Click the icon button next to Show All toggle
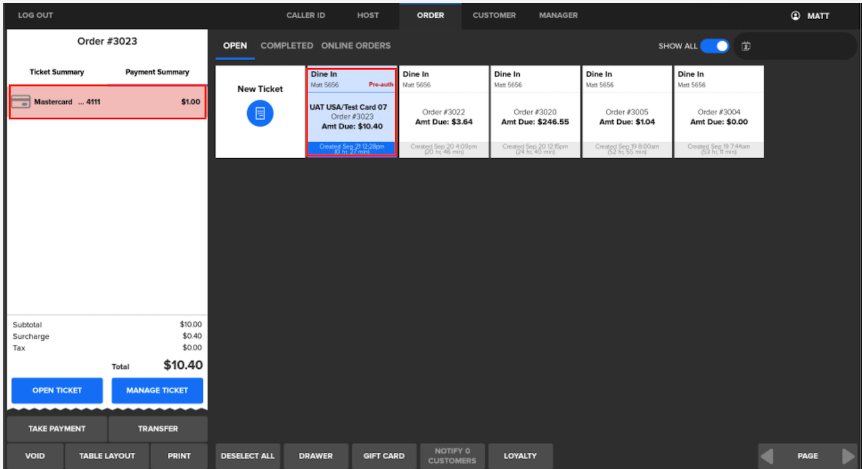The width and height of the screenshot is (862, 469). pos(747,46)
